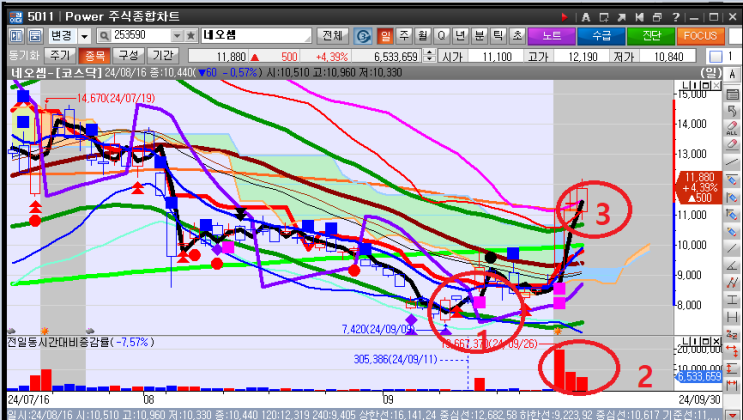Select the angle line drawing tool

732,265
